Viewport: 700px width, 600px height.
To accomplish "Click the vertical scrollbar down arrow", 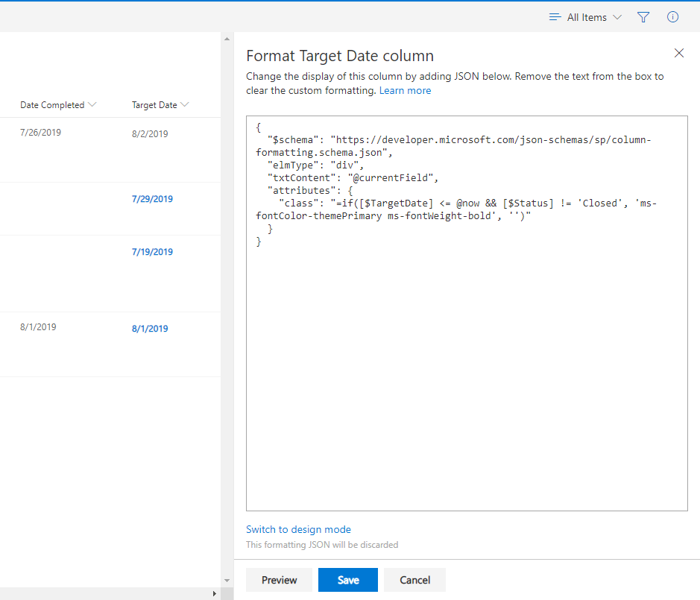I will [227, 580].
